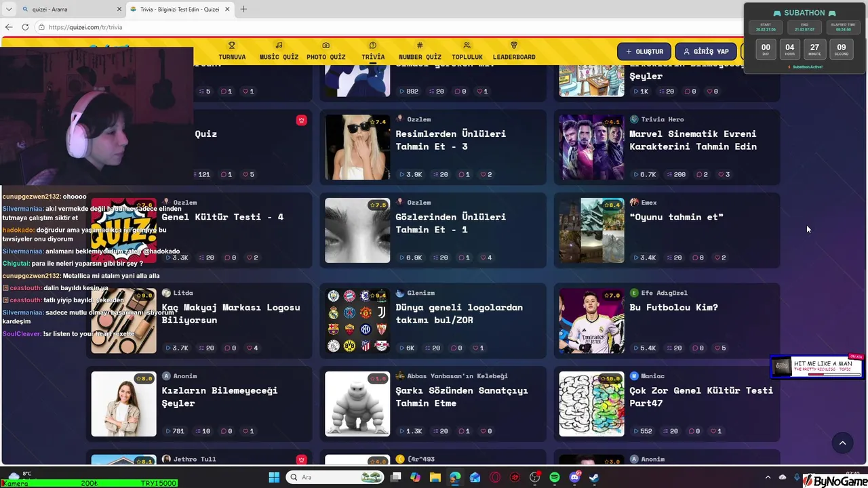Image resolution: width=868 pixels, height=488 pixels.
Task: Click the blonde celebrity thumbnail rated 7.4
Action: pos(357,147)
